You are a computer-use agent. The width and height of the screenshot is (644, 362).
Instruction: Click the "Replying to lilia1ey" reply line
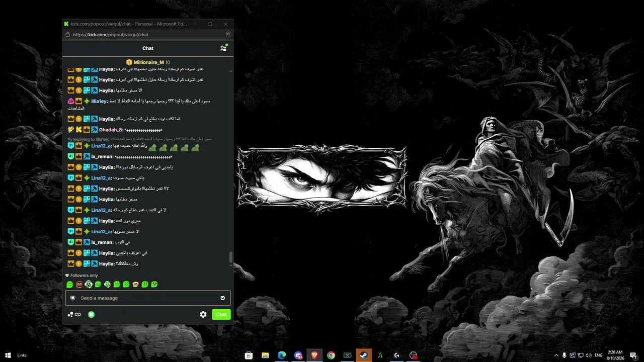[x=139, y=139]
